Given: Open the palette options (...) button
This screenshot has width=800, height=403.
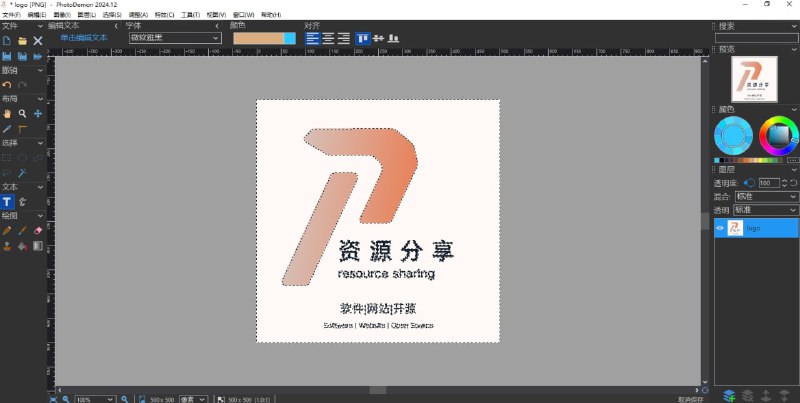Looking at the screenshot, I should (x=793, y=160).
